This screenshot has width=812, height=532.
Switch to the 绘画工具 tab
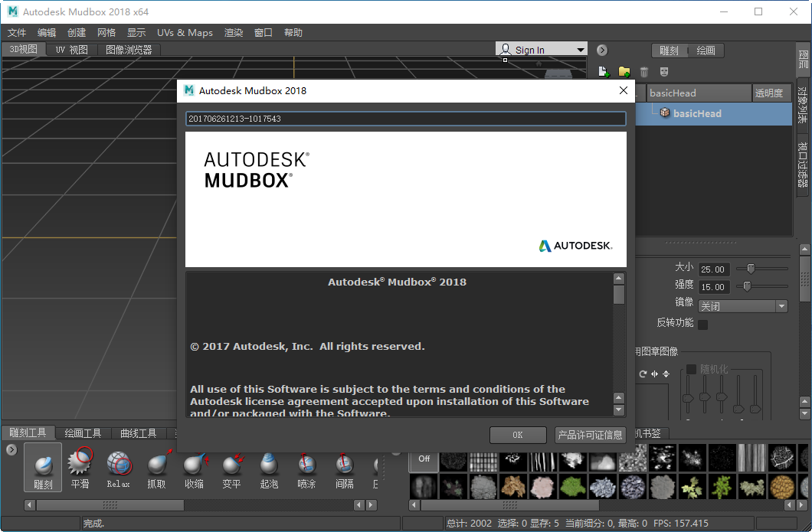(x=83, y=432)
